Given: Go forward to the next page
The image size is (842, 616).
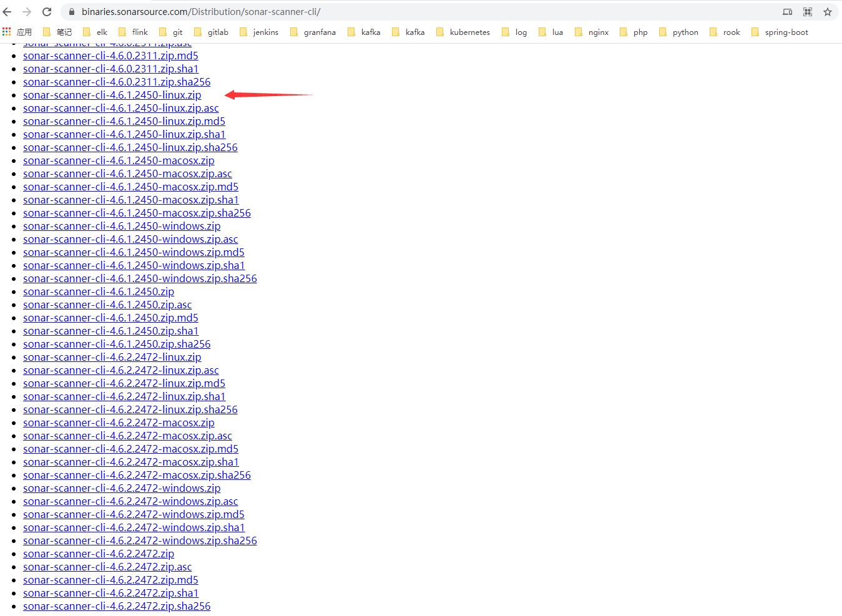Looking at the screenshot, I should (27, 12).
